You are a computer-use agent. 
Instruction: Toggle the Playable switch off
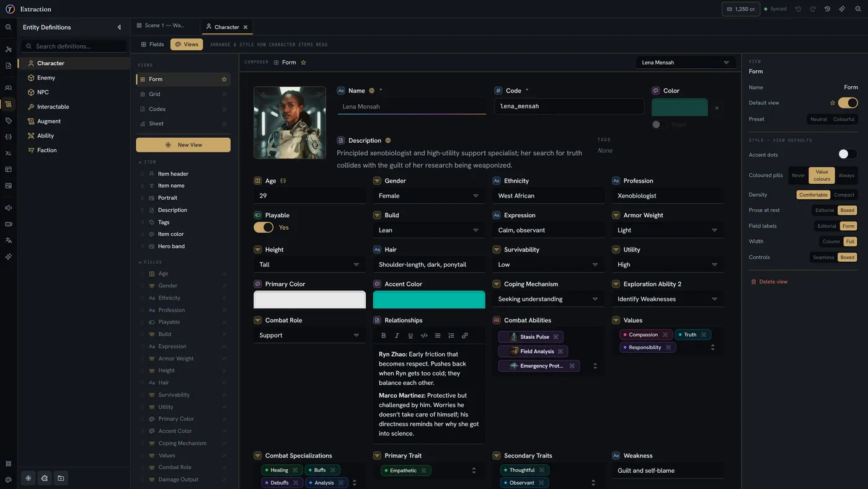pos(263,228)
